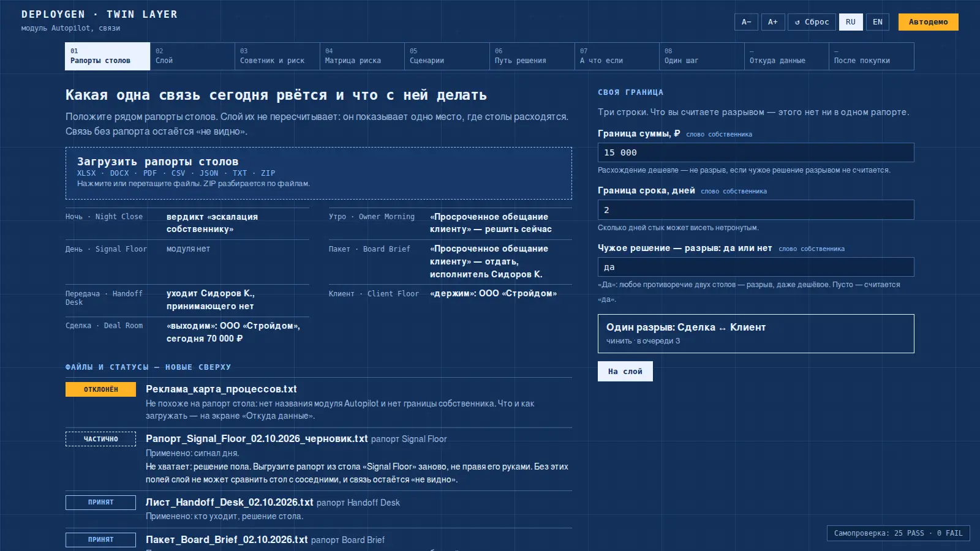The width and height of the screenshot is (980, 551).
Task: Open the 'Советник и риск' tab
Action: tap(277, 56)
